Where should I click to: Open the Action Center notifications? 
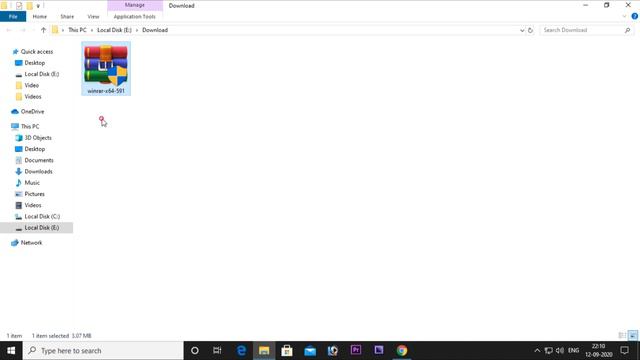pos(624,351)
